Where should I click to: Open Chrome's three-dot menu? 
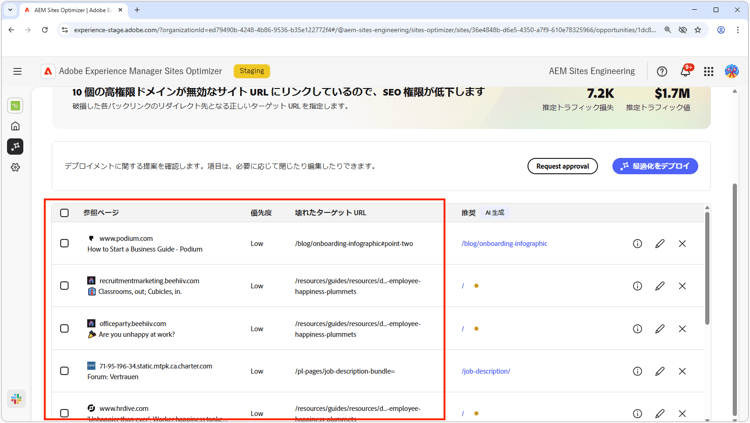tap(738, 30)
